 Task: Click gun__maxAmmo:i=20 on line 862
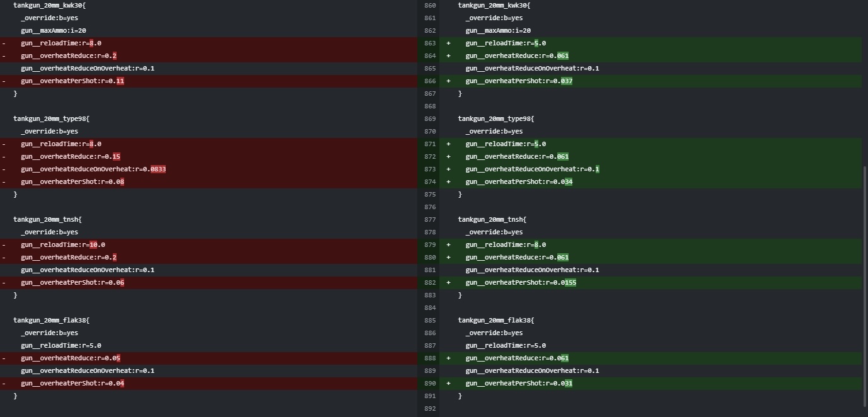click(x=498, y=31)
